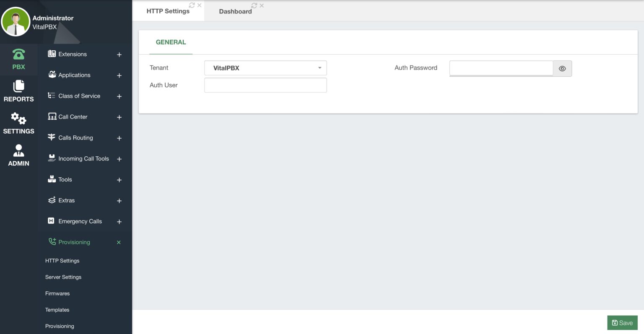This screenshot has width=644, height=334.
Task: Open the Admin user icon
Action: 18,150
